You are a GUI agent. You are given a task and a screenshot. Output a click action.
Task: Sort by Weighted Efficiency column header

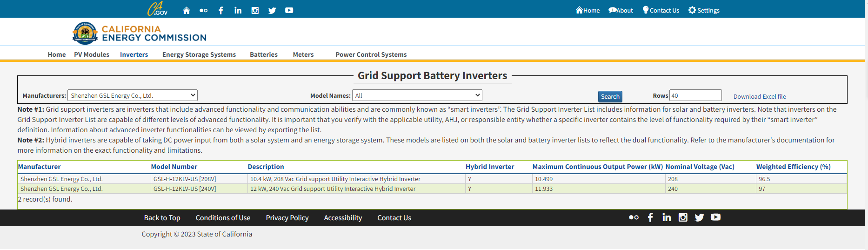[x=793, y=167]
